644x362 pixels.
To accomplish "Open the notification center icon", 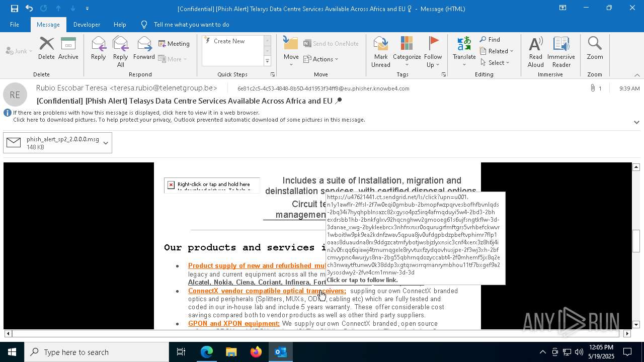I will pyautogui.click(x=628, y=352).
